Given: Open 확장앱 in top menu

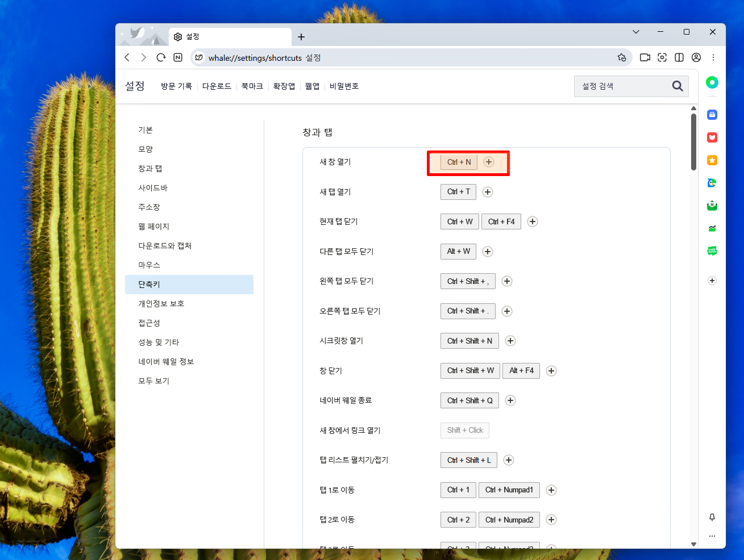Looking at the screenshot, I should pos(284,86).
